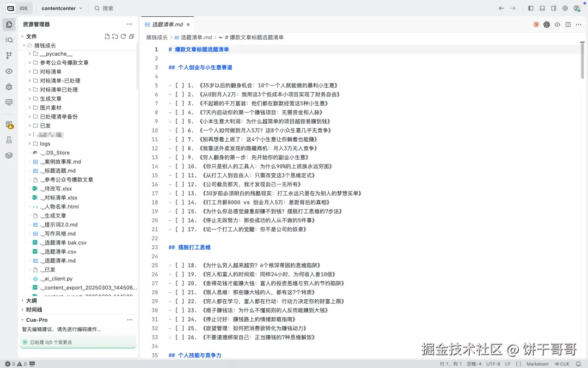Screen dimensions: 588x368
Task: Click the orange Claude starburst icon
Action: 536,25
